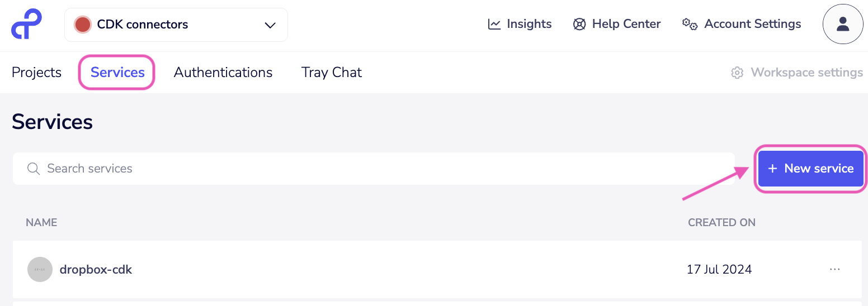The height and width of the screenshot is (306, 868).
Task: Expand the CDK connectors workspace dropdown
Action: [176, 25]
